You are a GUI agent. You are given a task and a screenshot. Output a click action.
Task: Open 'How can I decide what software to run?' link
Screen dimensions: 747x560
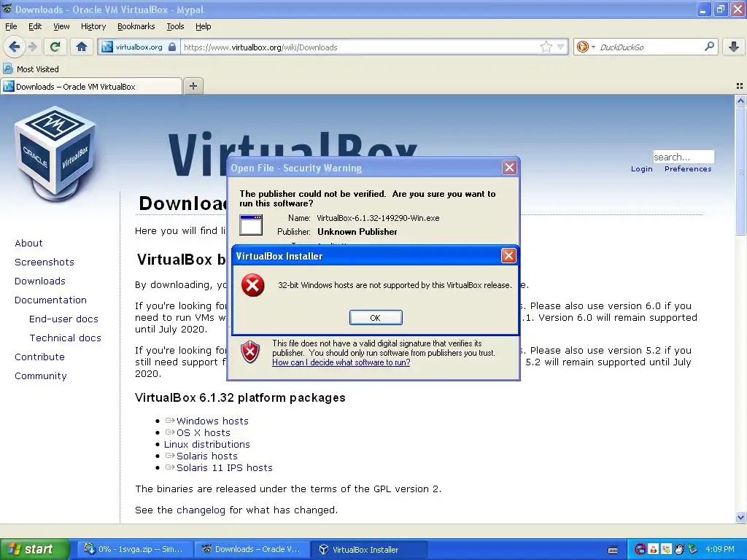click(x=341, y=362)
